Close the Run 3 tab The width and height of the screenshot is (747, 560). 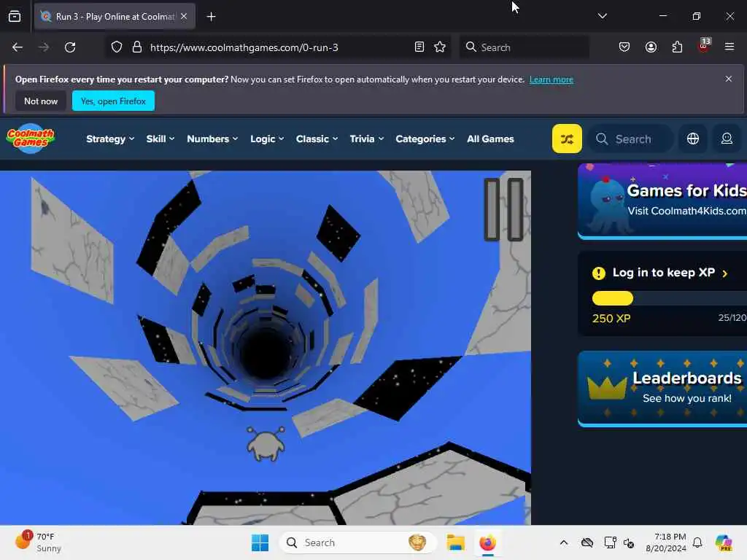pyautogui.click(x=184, y=16)
